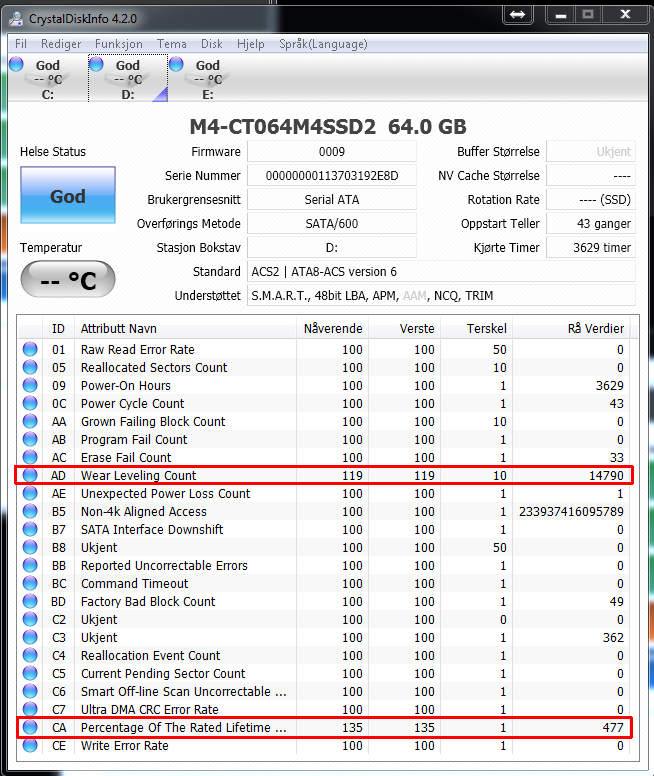The width and height of the screenshot is (654, 776).
Task: Click status orb for Write Error Rate
Action: (x=30, y=745)
